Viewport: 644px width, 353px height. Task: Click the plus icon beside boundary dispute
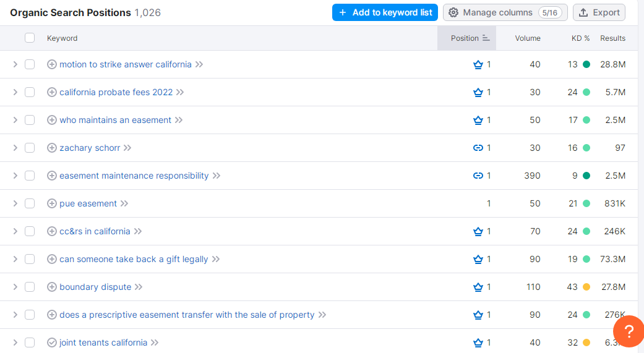pyautogui.click(x=52, y=287)
